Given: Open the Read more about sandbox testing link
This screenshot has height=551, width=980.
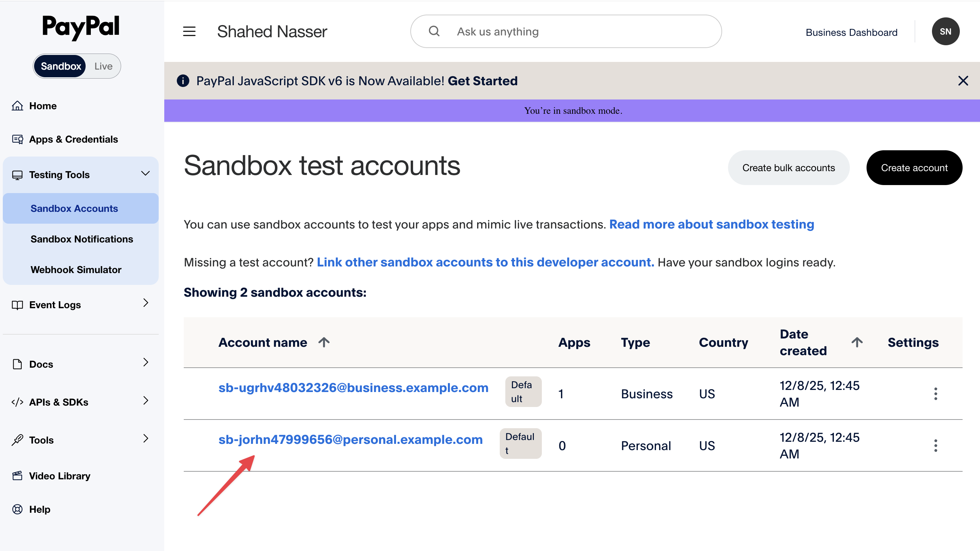Looking at the screenshot, I should [x=712, y=224].
